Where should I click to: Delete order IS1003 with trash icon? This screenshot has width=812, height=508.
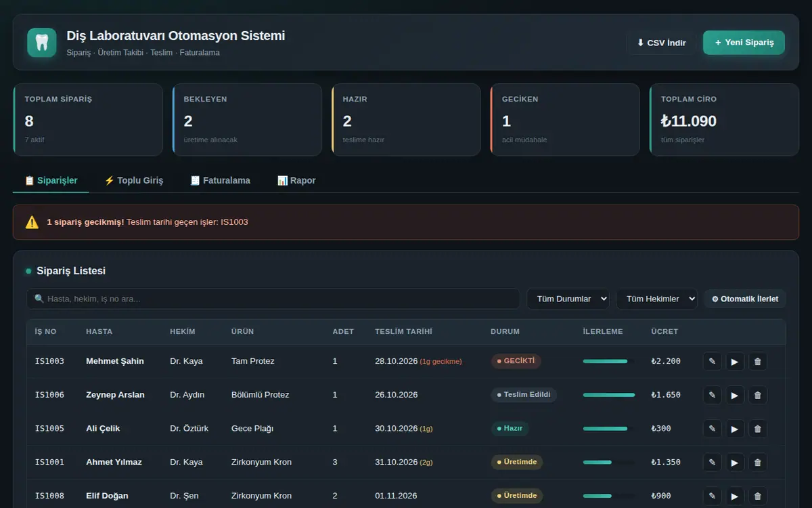[758, 361]
